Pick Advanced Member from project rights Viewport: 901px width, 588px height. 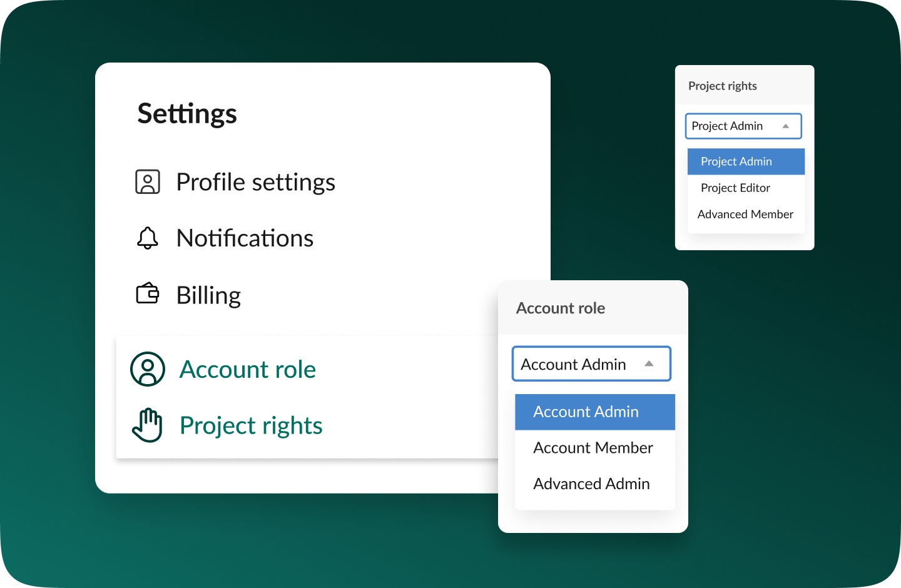(745, 214)
